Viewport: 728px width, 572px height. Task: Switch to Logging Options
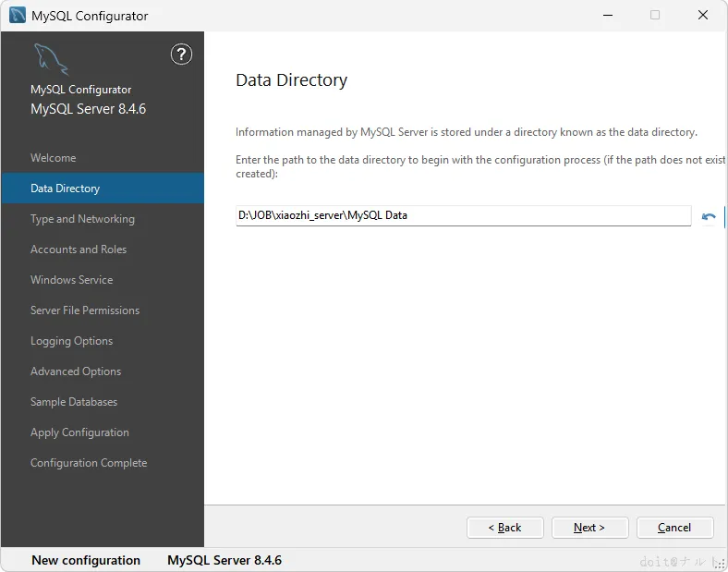coord(71,341)
